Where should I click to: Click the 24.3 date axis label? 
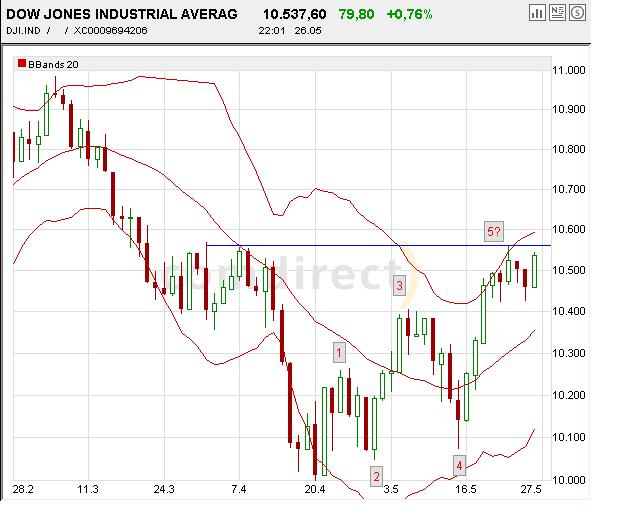point(164,489)
